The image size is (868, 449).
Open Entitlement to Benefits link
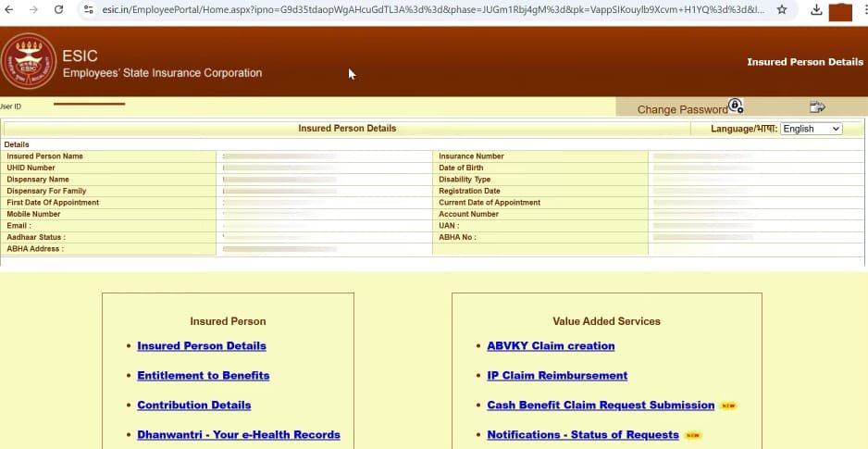pos(203,376)
